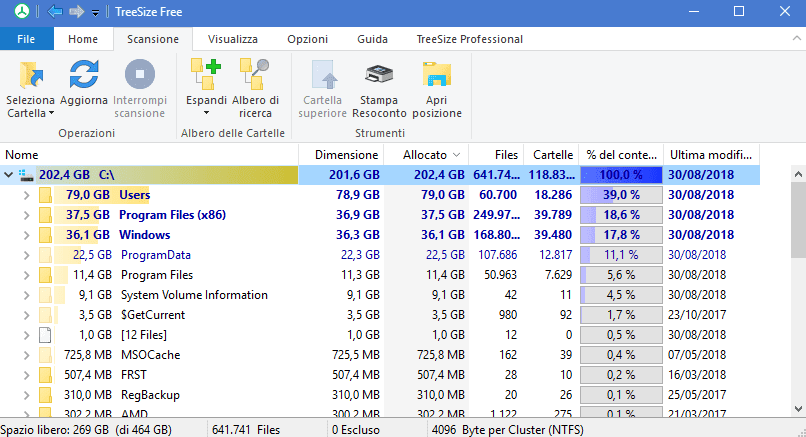
Task: Click the 39,0 % bar for Users
Action: pos(621,195)
